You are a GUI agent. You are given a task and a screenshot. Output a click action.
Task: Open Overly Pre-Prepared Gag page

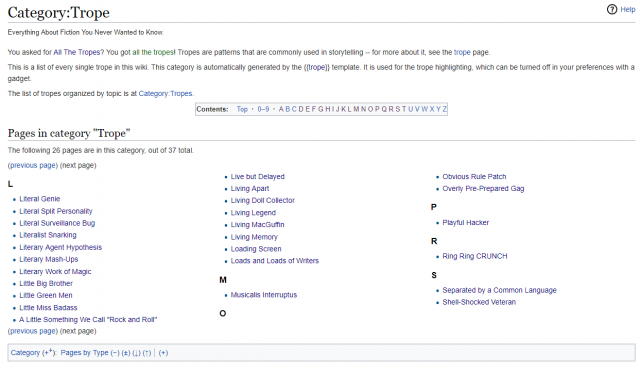coord(483,188)
